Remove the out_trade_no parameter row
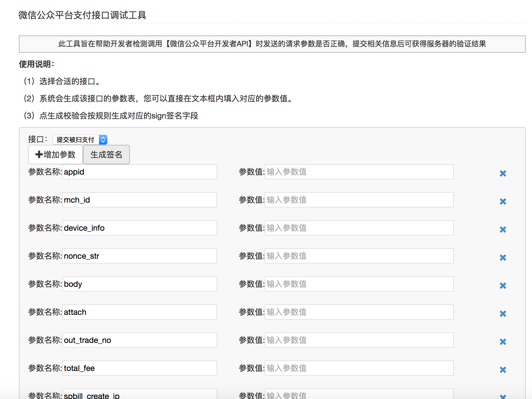The width and height of the screenshot is (532, 399). pos(503,342)
